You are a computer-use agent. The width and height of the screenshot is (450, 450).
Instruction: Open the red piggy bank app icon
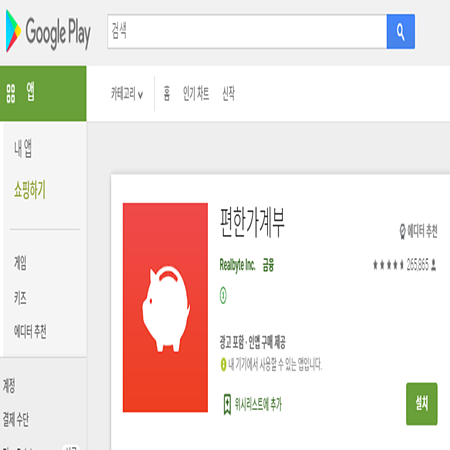tap(165, 307)
